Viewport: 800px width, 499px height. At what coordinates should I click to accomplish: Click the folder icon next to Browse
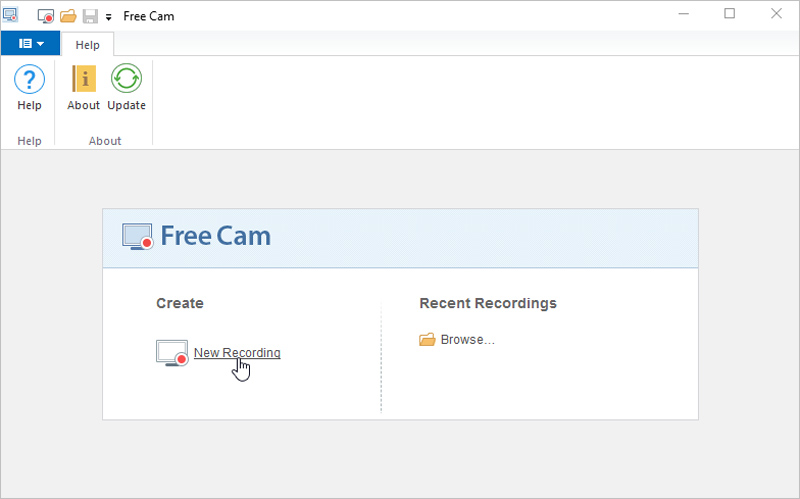[x=427, y=340]
